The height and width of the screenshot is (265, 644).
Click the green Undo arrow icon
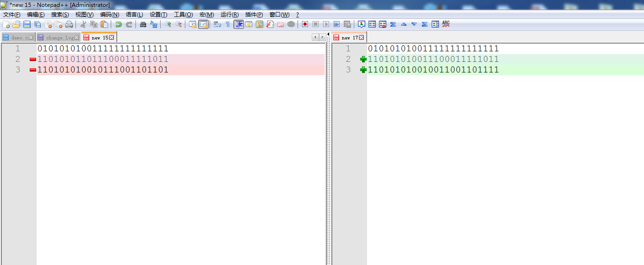pos(119,24)
